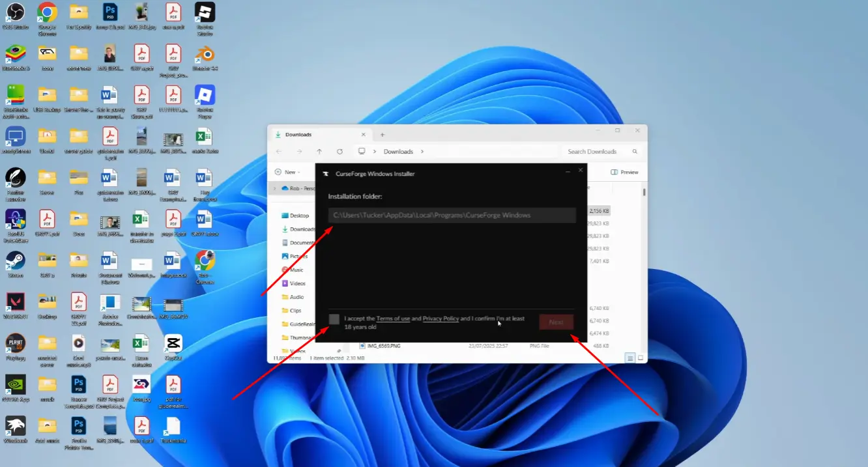Select the CapCut desktop shortcut
This screenshot has width=868, height=467.
pos(173,347)
